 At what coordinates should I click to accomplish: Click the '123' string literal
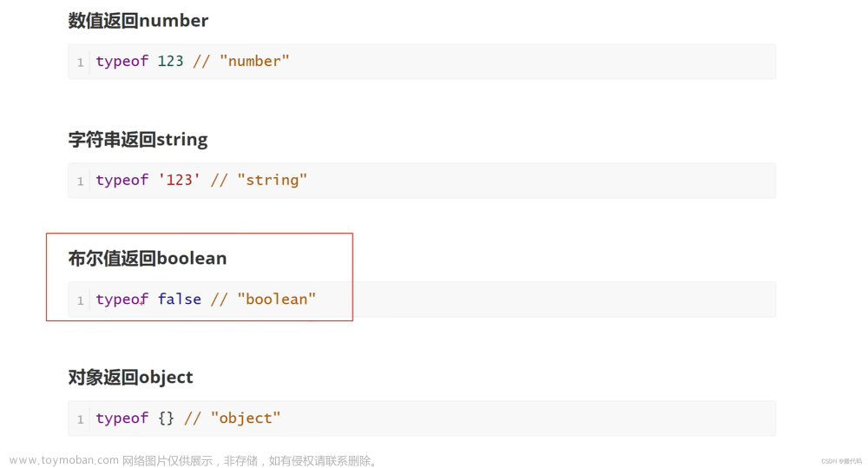point(180,180)
